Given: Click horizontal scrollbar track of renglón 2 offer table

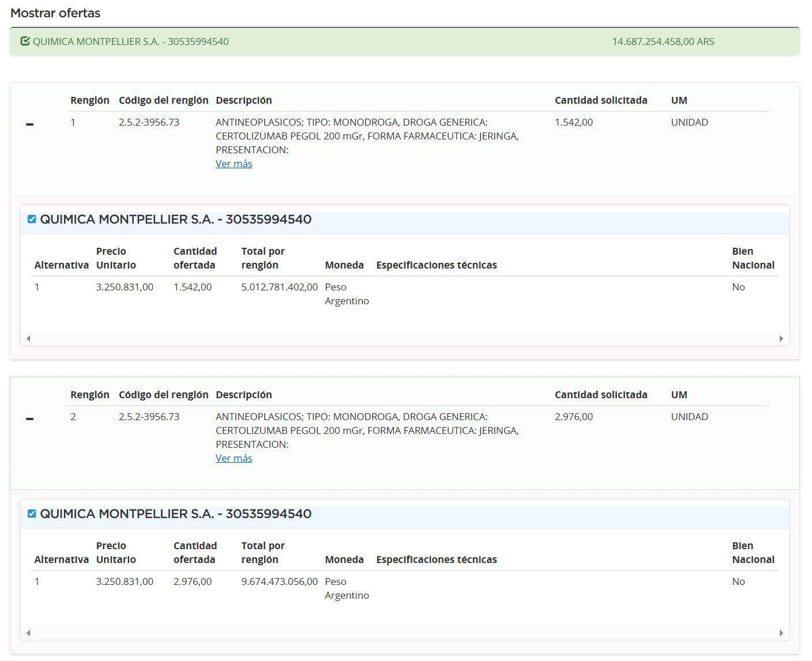Looking at the screenshot, I should click(x=404, y=633).
